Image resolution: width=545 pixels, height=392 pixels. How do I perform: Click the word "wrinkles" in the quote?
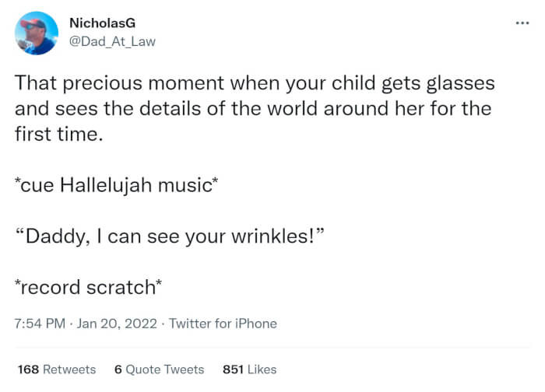(270, 236)
